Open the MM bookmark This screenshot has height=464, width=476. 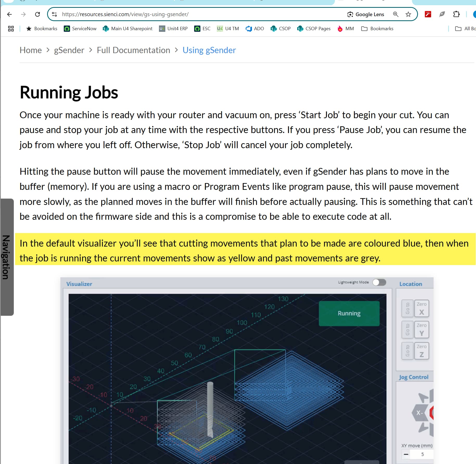(x=345, y=29)
